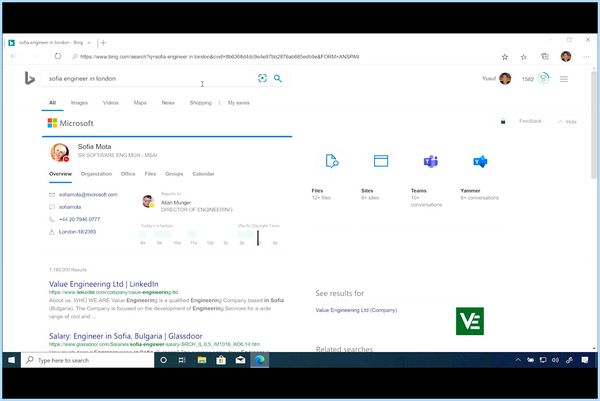Image resolution: width=600 pixels, height=401 pixels.
Task: Open Cortana circle icon on taskbar
Action: (163, 360)
